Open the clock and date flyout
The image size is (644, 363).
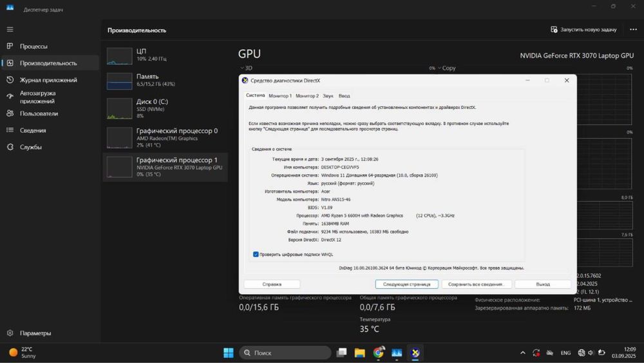click(x=623, y=353)
